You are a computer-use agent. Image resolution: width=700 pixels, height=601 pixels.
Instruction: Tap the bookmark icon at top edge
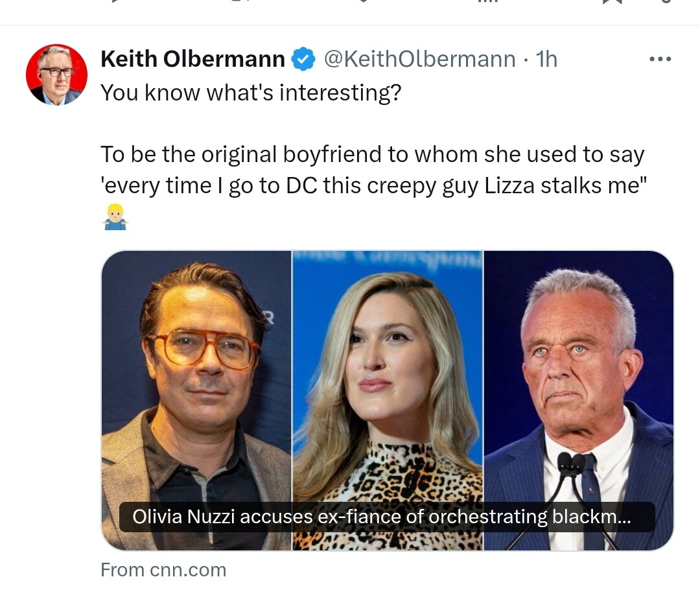pyautogui.click(x=612, y=2)
